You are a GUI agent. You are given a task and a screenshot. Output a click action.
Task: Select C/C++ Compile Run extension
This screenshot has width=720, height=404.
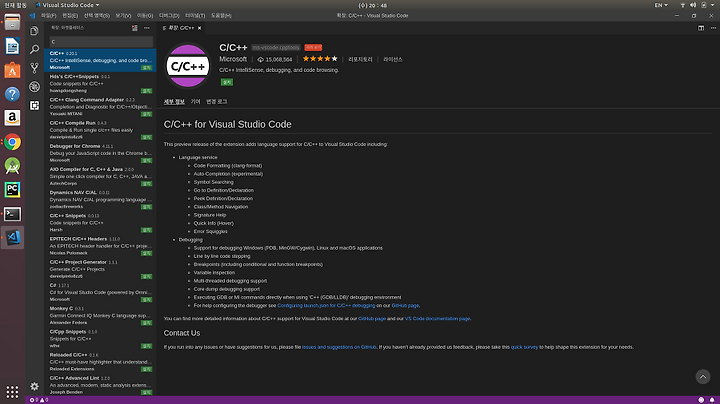[x=100, y=130]
